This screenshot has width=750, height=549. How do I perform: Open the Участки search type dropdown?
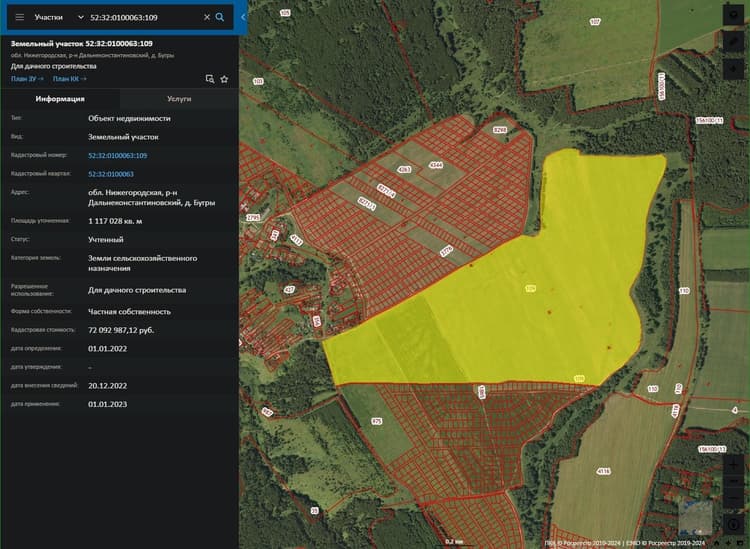(58, 17)
